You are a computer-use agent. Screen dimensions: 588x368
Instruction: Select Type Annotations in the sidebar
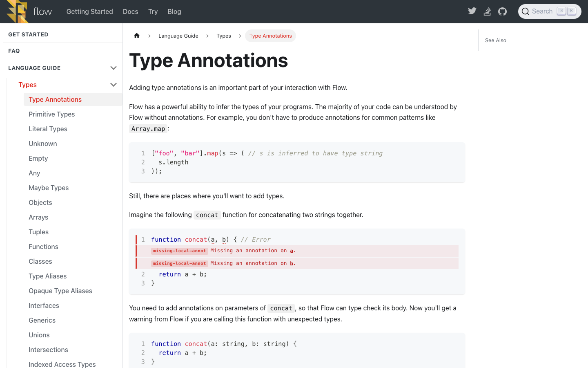coord(73,99)
